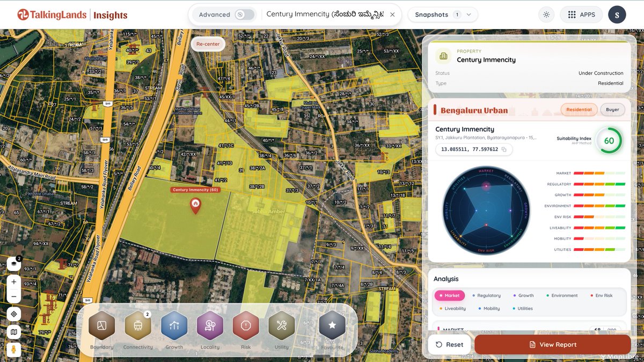Viewport: 644px width, 362px height.
Task: Zoom in on the map
Action: coord(14,281)
